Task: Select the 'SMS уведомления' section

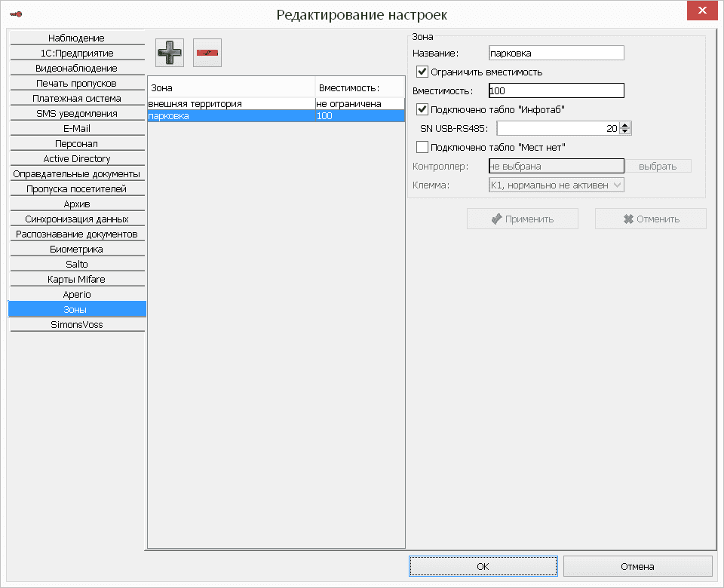Action: pyautogui.click(x=76, y=113)
